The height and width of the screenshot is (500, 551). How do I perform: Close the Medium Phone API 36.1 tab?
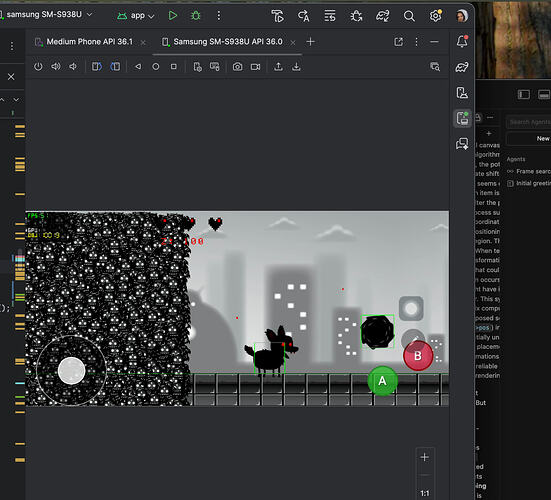tap(143, 42)
